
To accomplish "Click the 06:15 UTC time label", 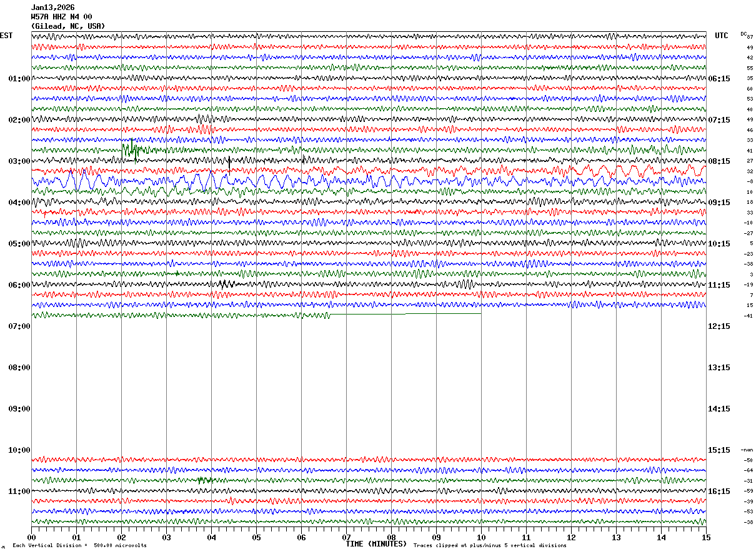I will [719, 79].
